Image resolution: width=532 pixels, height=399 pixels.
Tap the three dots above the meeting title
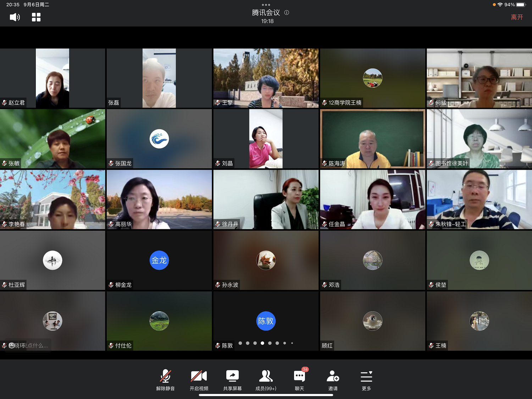(266, 5)
